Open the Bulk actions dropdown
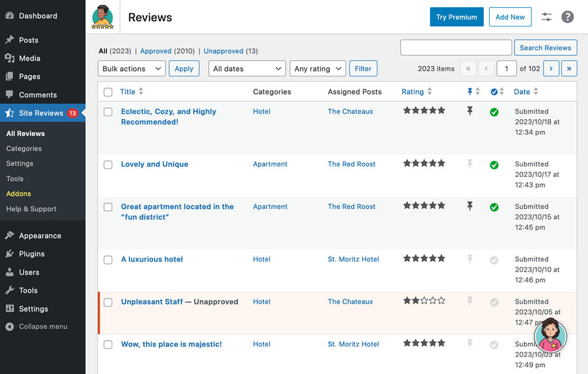 pyautogui.click(x=131, y=69)
